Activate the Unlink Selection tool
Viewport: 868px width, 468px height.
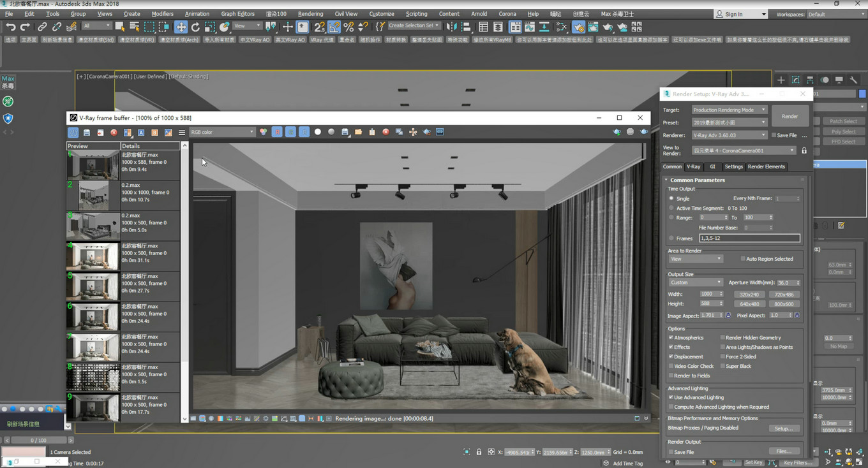tap(57, 27)
